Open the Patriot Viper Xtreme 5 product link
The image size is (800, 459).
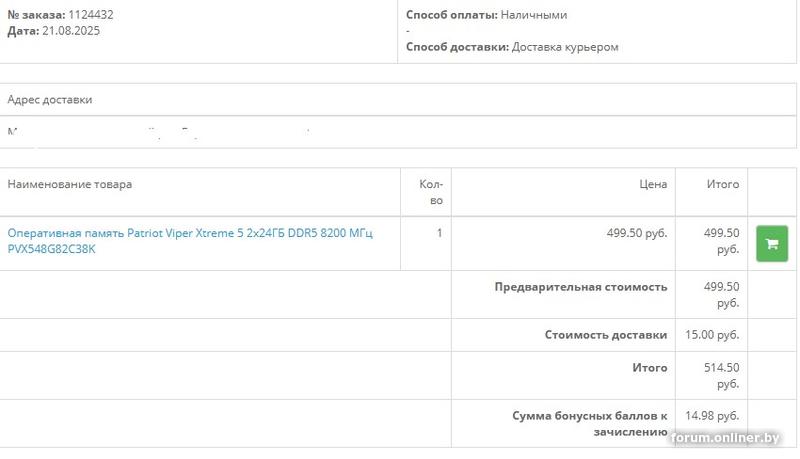tap(190, 241)
